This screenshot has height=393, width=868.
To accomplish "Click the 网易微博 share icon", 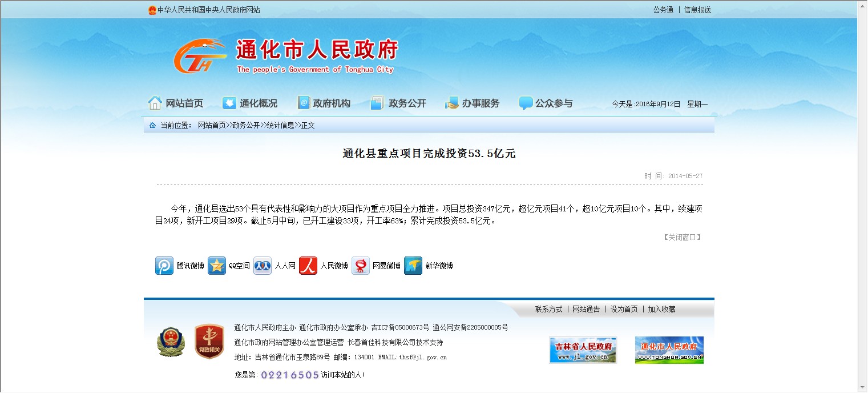I will pyautogui.click(x=361, y=266).
